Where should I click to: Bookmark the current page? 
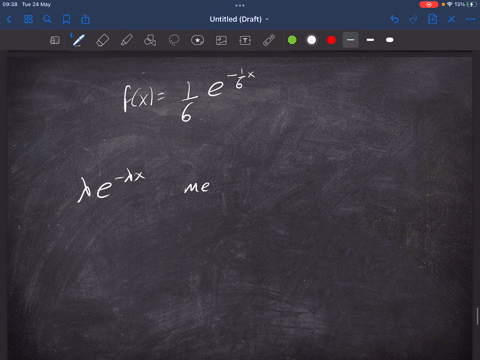[66, 19]
